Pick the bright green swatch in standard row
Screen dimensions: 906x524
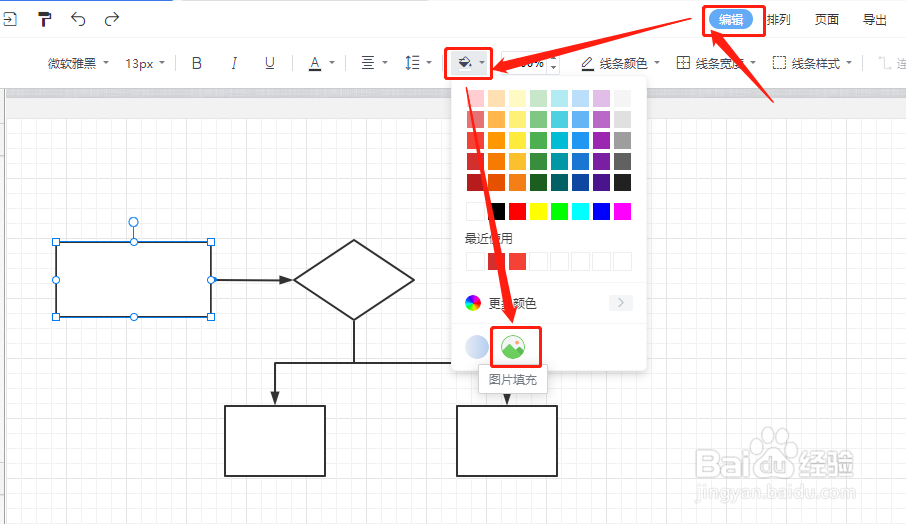pos(559,211)
